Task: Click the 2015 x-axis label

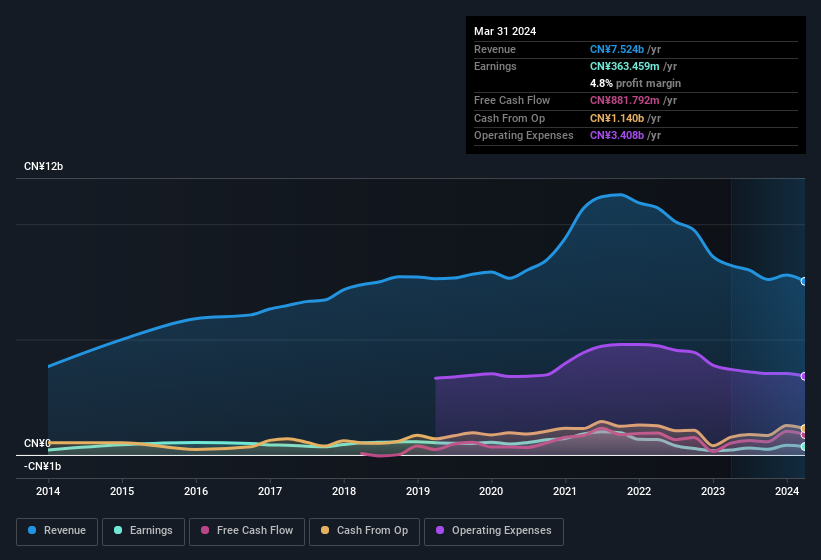Action: (122, 491)
